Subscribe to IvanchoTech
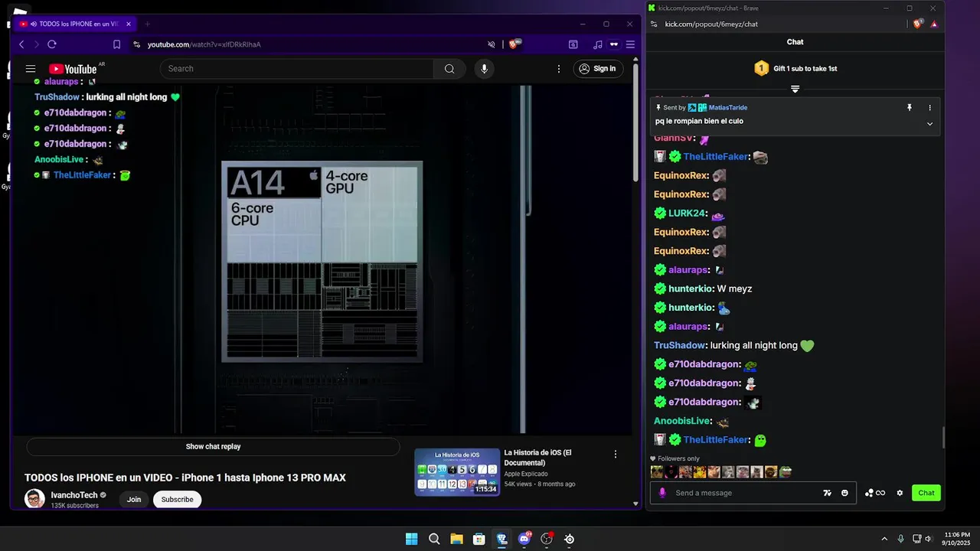 (x=177, y=500)
